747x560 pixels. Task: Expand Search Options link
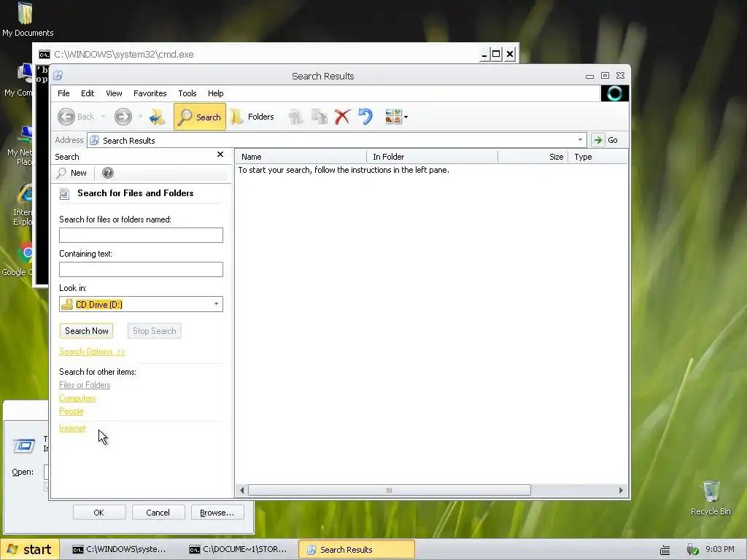(92, 351)
